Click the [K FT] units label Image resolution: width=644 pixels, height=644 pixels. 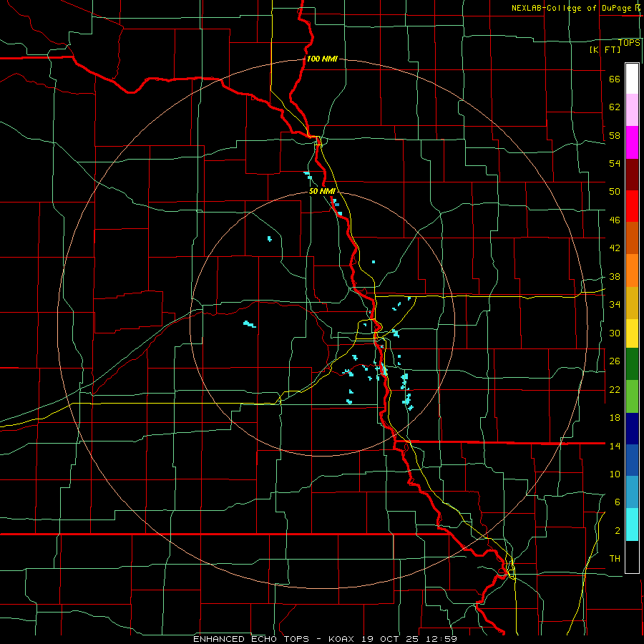[605, 49]
